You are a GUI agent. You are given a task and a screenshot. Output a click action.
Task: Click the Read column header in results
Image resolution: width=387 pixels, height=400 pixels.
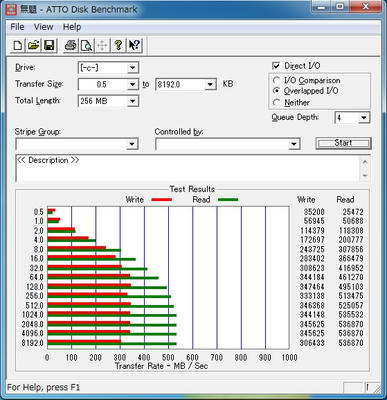[345, 200]
